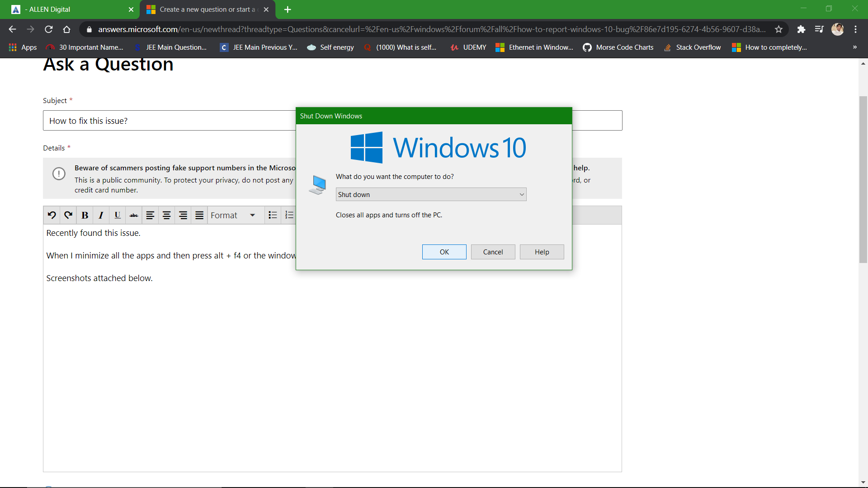Click Help in Shut Down Windows dialog

tap(542, 252)
